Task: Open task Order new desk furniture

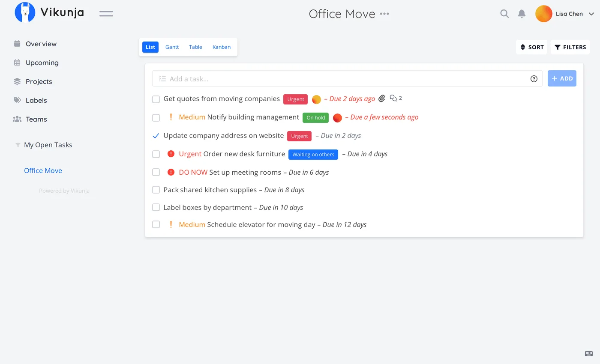Action: pyautogui.click(x=244, y=154)
